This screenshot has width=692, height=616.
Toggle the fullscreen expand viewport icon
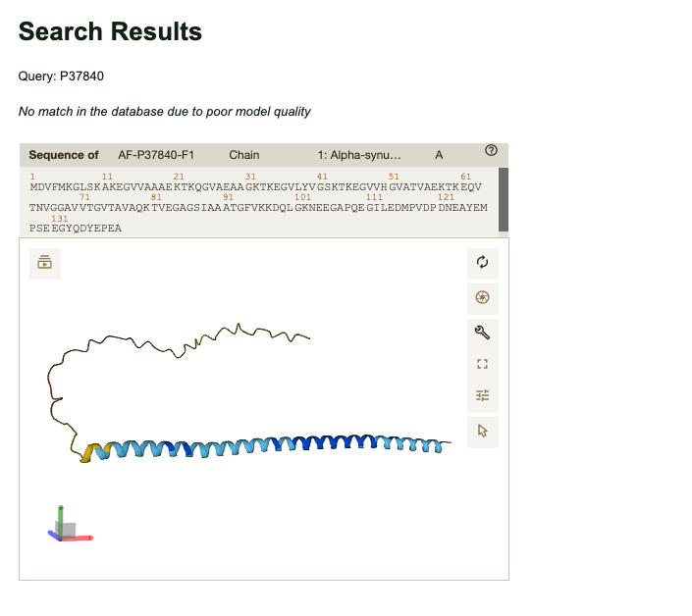[482, 364]
